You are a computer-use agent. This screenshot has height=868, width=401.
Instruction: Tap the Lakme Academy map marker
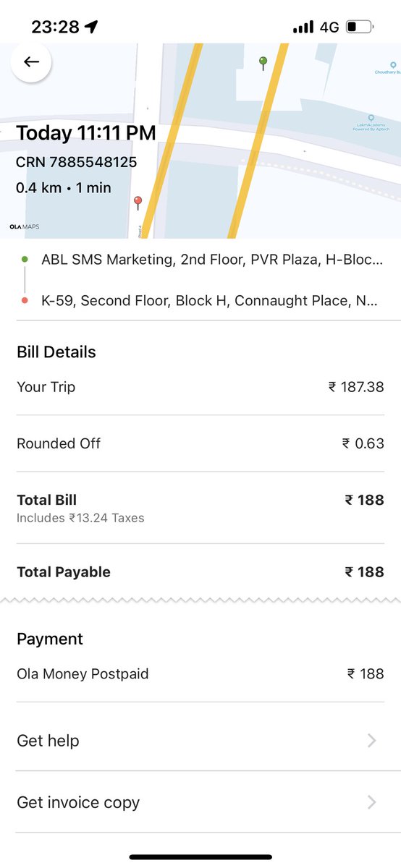tap(371, 118)
